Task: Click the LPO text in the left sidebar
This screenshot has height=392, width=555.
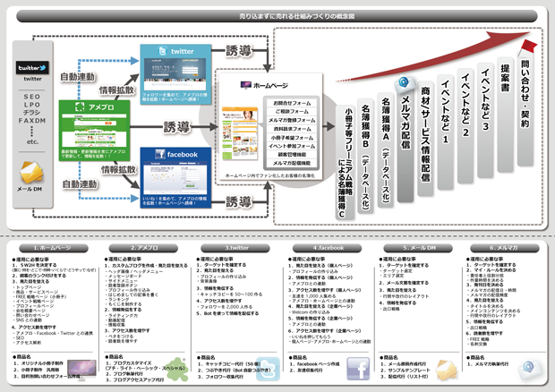Action: 32,105
